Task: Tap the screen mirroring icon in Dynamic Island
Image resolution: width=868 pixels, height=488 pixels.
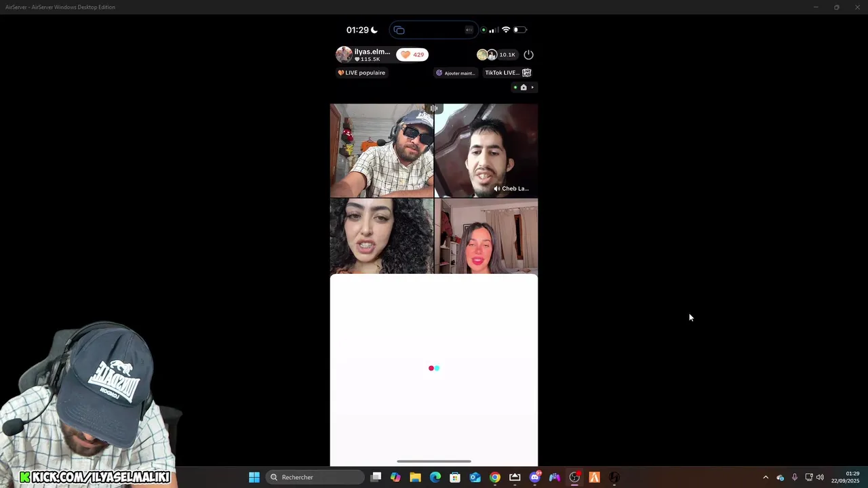Action: coord(399,30)
